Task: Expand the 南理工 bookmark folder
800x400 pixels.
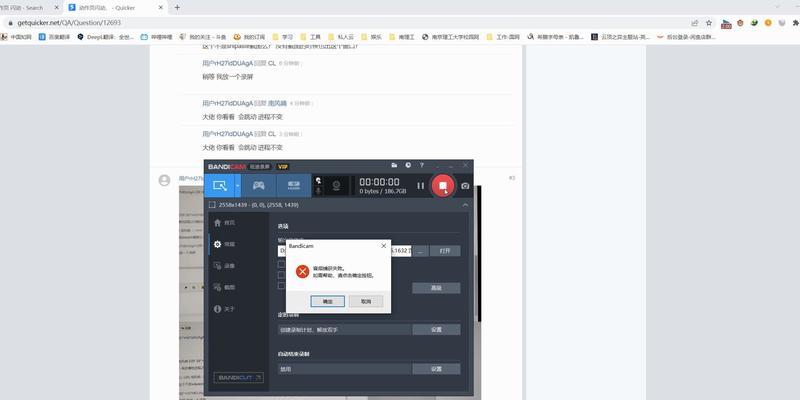Action: point(402,37)
